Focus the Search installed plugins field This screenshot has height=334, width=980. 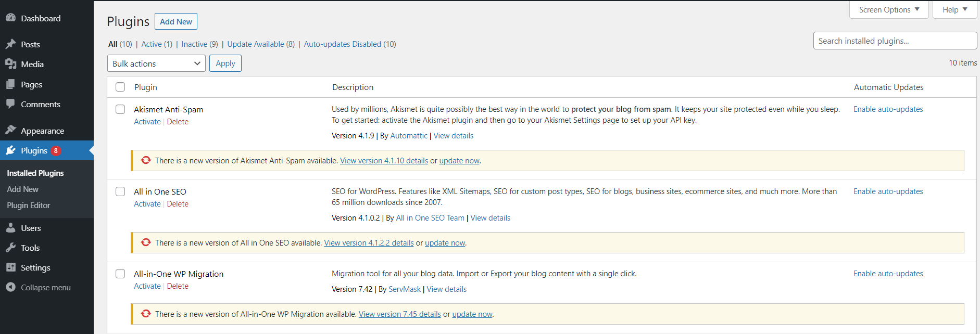coord(895,41)
